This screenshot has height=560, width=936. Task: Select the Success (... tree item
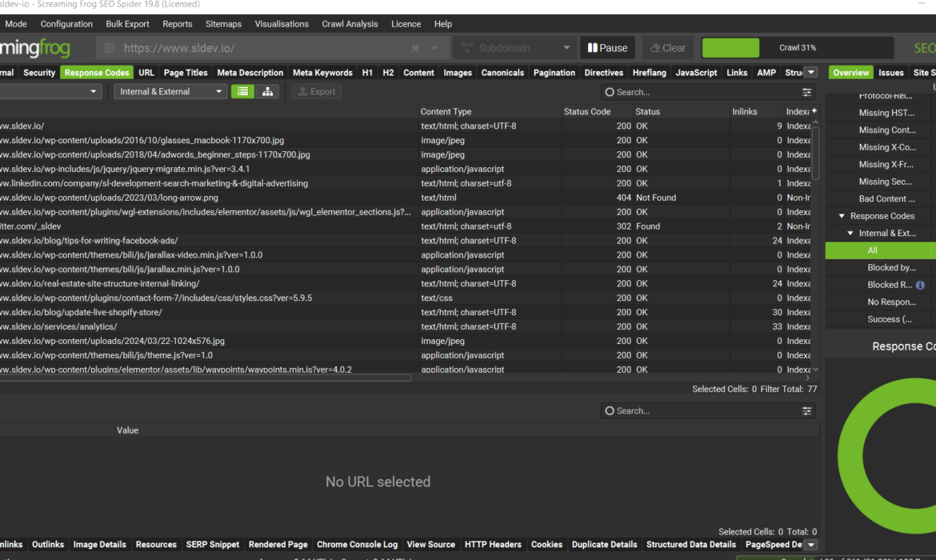[x=890, y=319]
